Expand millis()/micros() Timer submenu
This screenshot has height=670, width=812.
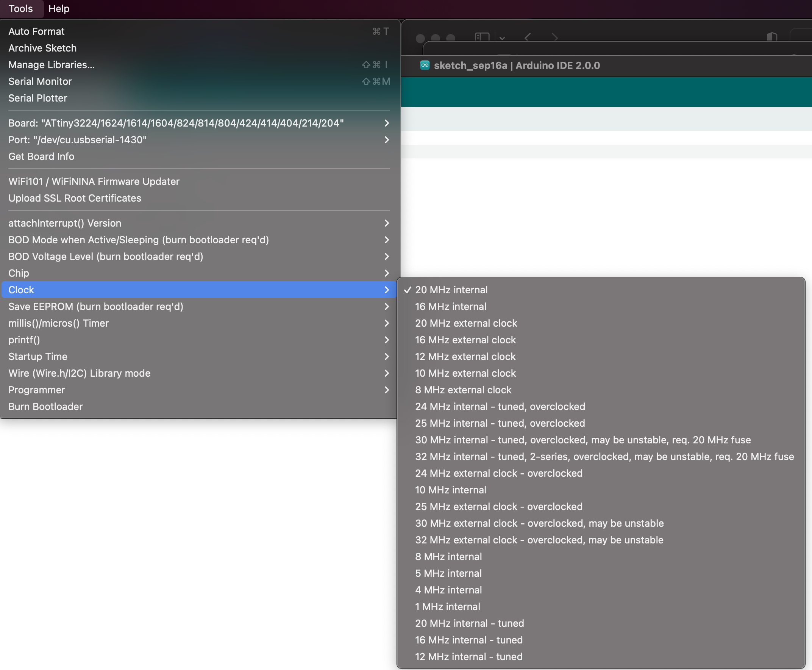point(199,322)
